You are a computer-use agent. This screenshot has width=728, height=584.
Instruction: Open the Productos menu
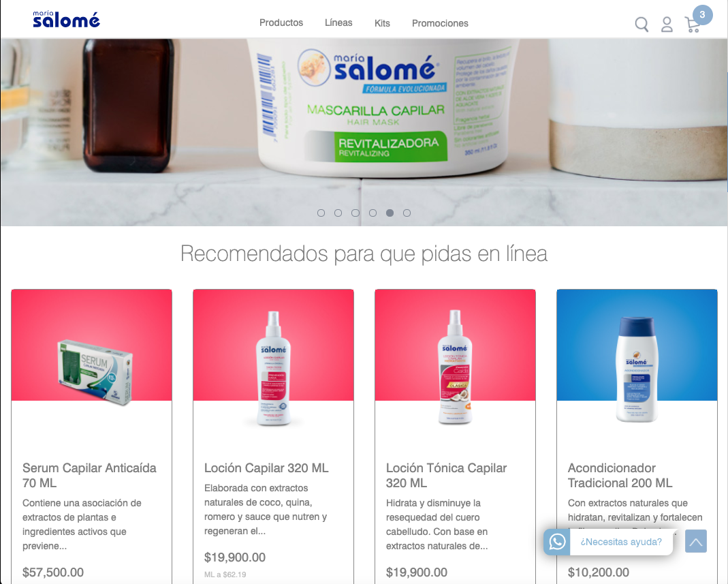(281, 22)
